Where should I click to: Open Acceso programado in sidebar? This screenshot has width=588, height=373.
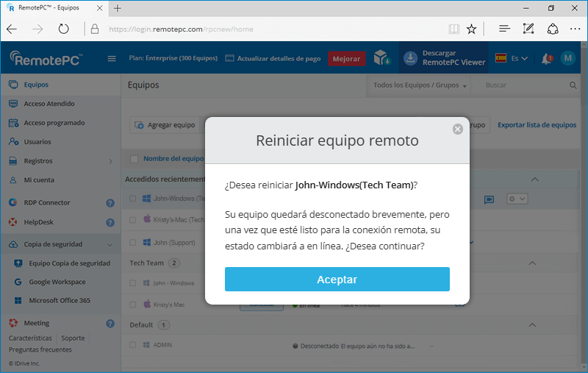(x=54, y=123)
